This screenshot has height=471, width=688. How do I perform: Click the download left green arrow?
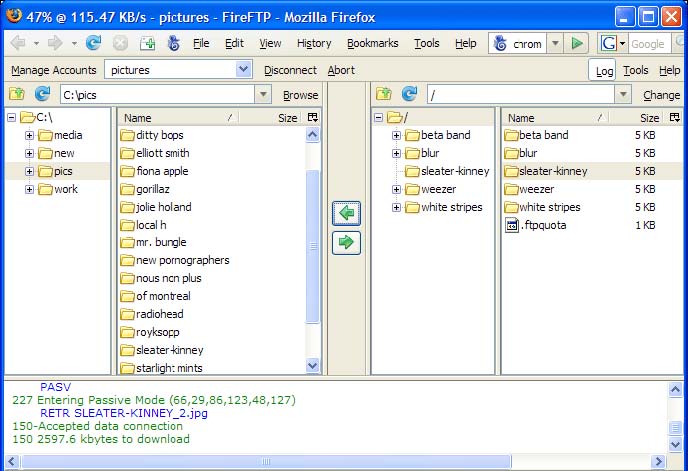(x=346, y=213)
